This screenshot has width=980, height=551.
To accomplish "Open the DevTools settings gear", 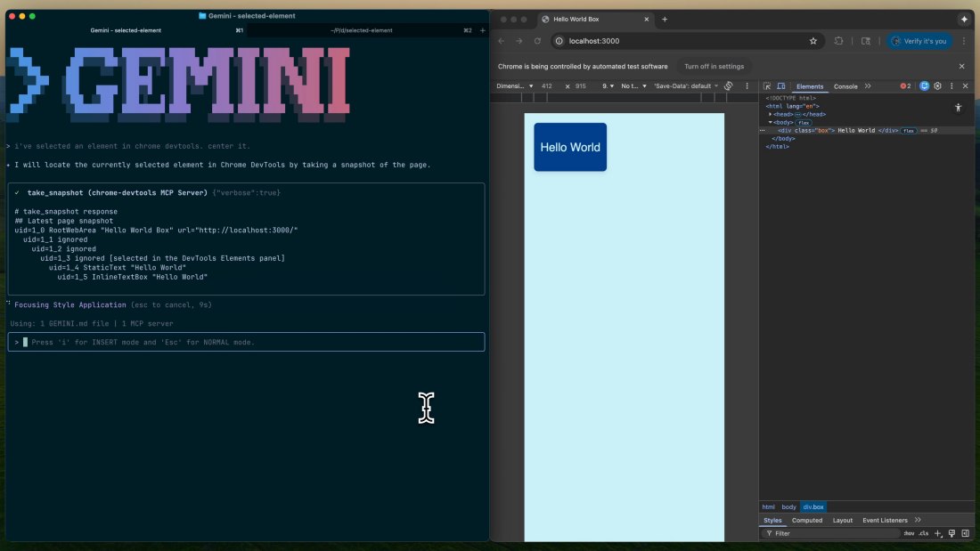I will [x=936, y=86].
